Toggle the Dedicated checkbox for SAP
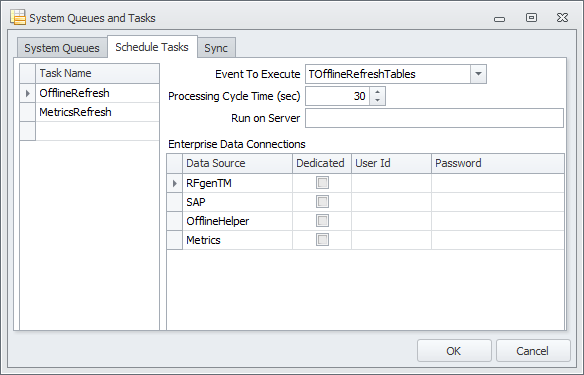The height and width of the screenshot is (375, 584). [322, 202]
